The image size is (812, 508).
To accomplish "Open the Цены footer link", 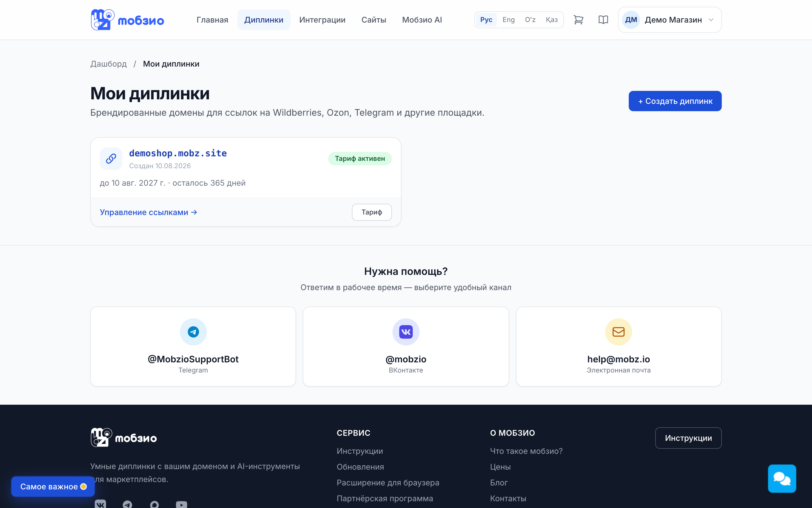I will tap(500, 467).
